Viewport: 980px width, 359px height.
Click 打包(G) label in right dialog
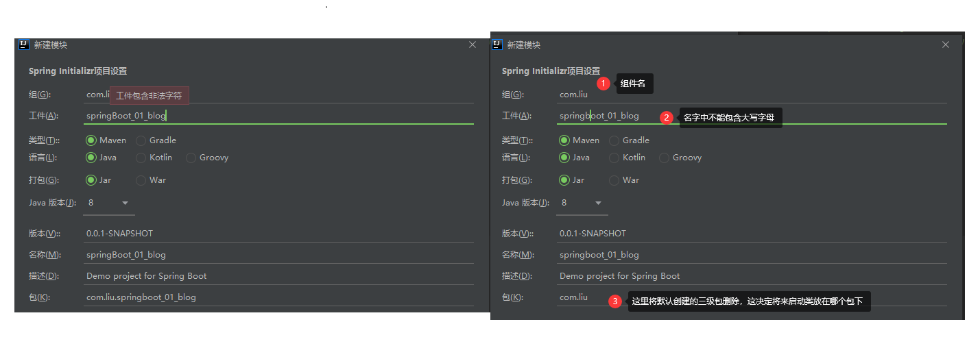[x=517, y=180]
